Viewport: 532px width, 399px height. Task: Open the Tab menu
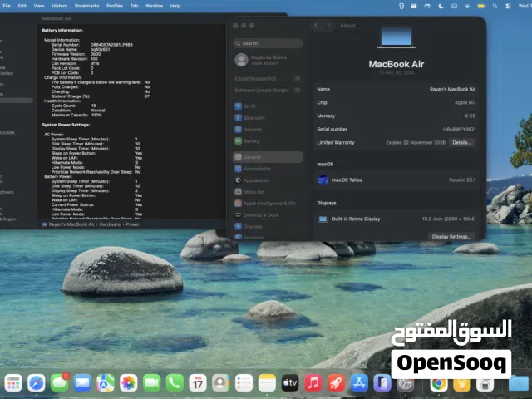point(135,6)
